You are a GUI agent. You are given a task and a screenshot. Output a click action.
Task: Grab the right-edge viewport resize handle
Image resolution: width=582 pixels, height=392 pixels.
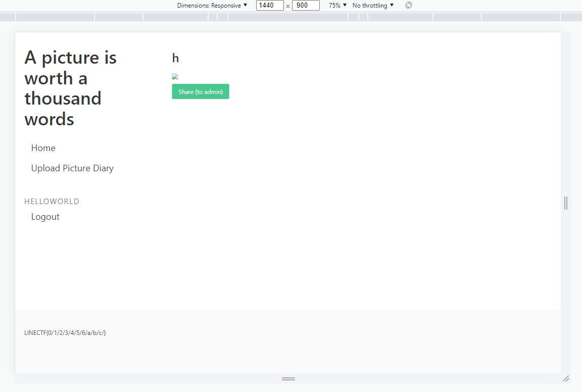pyautogui.click(x=566, y=203)
